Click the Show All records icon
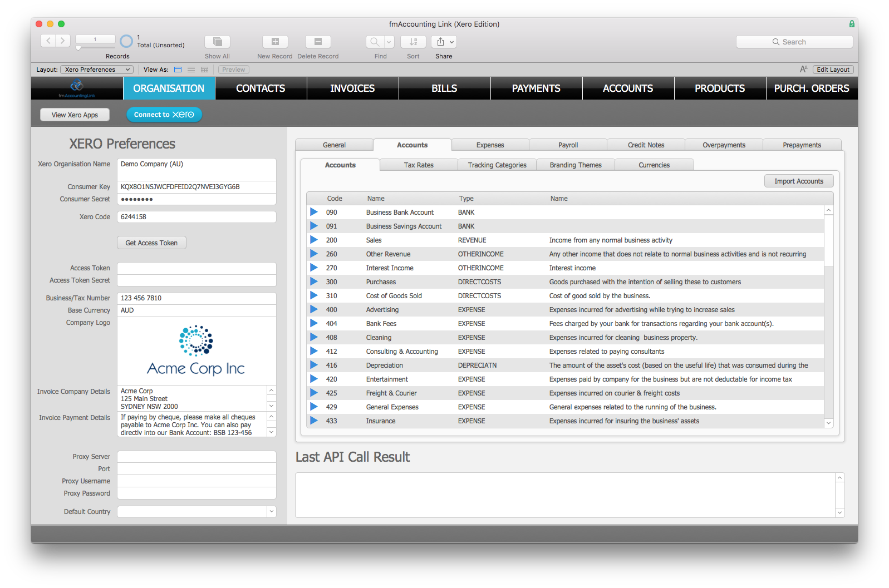Viewport: 889px width, 588px height. (217, 42)
